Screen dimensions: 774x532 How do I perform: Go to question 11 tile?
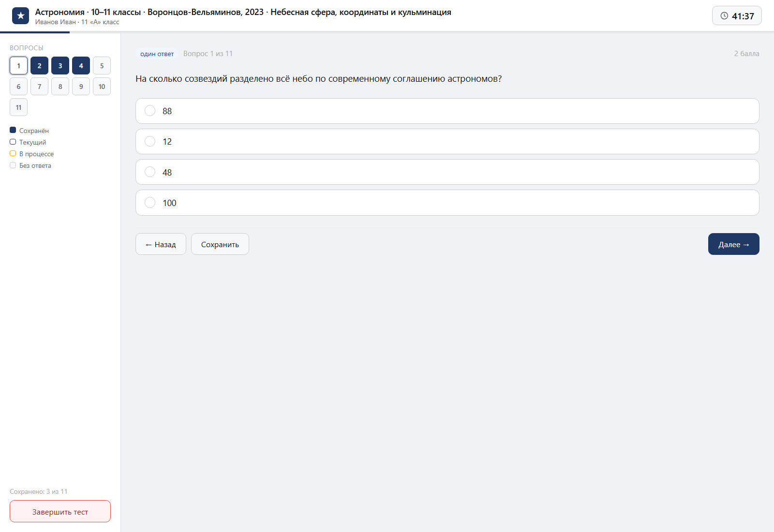click(18, 107)
